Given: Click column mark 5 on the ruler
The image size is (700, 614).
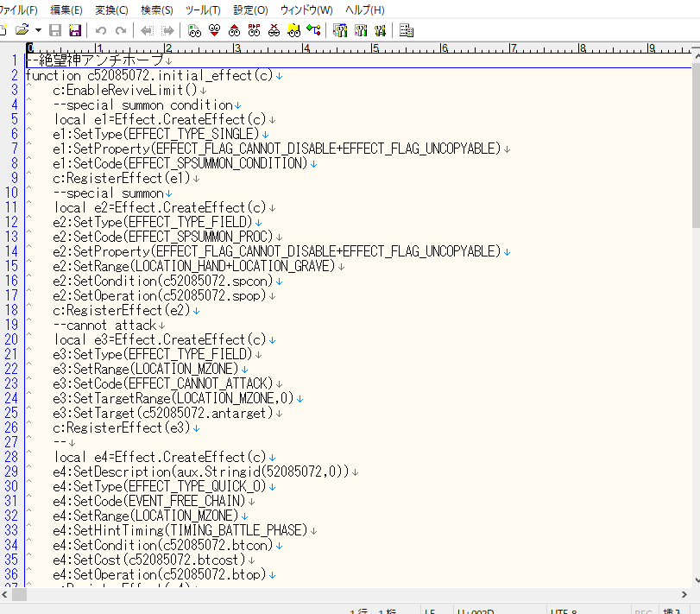Looking at the screenshot, I should 375,47.
